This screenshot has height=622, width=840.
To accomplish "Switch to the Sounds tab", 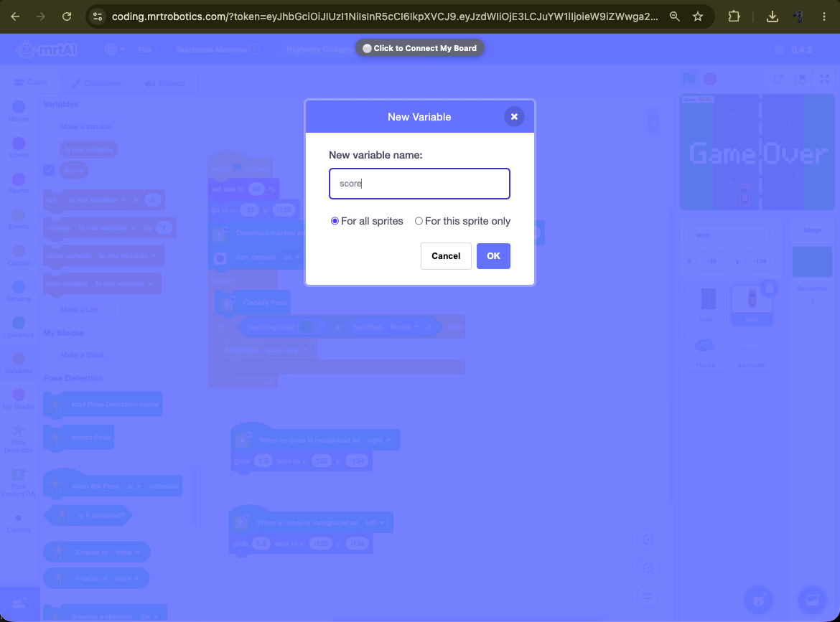I will [165, 83].
